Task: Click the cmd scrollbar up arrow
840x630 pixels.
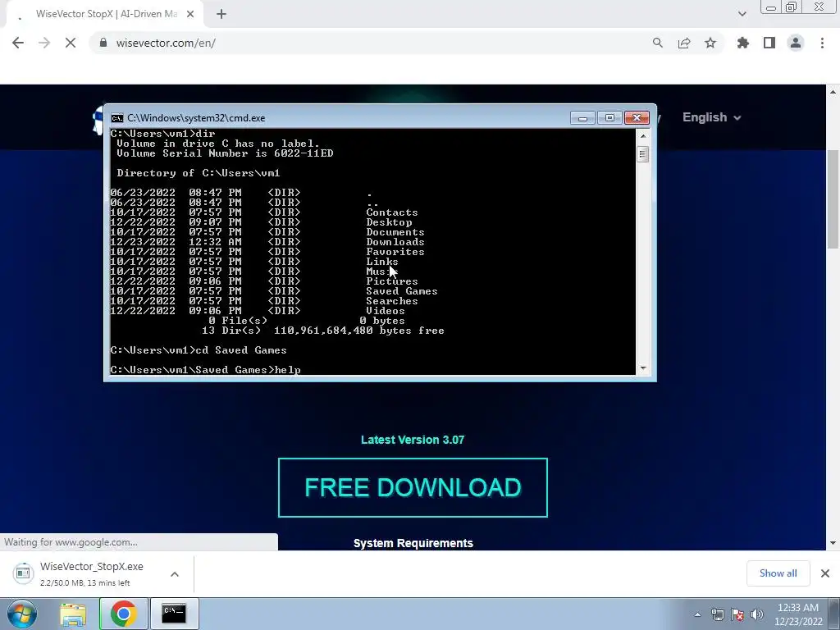Action: click(x=643, y=136)
